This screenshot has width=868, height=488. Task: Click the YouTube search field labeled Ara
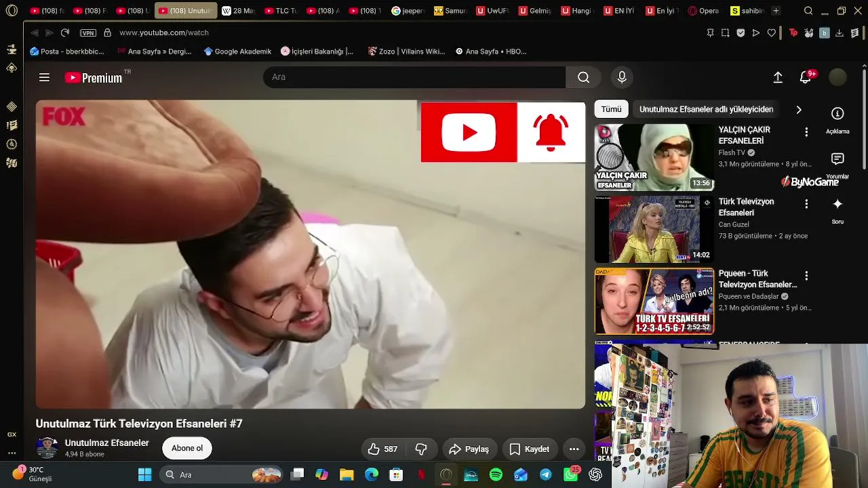(x=414, y=77)
